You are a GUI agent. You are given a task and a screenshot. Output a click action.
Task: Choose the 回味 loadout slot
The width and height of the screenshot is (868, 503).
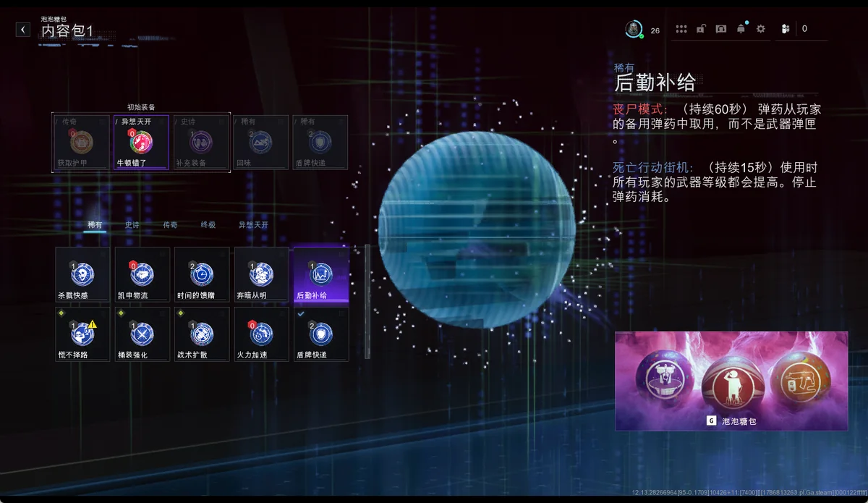pos(260,142)
